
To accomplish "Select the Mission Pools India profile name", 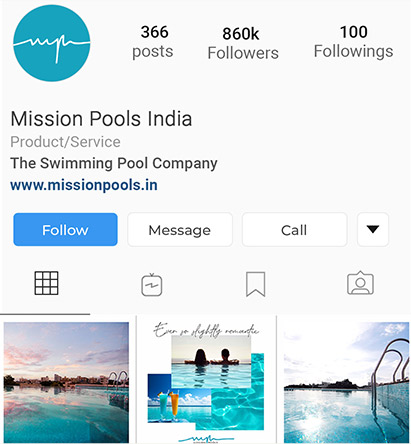I will pos(101,119).
